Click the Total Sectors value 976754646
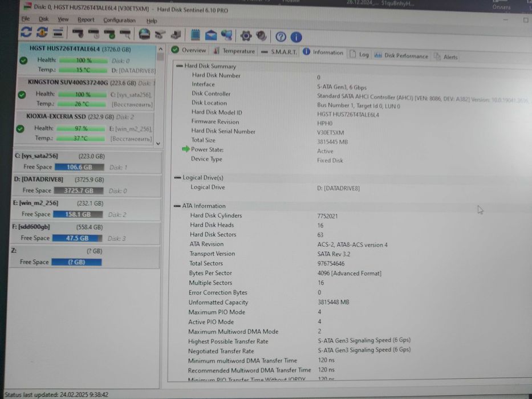This screenshot has width=532, height=399. pos(331,263)
